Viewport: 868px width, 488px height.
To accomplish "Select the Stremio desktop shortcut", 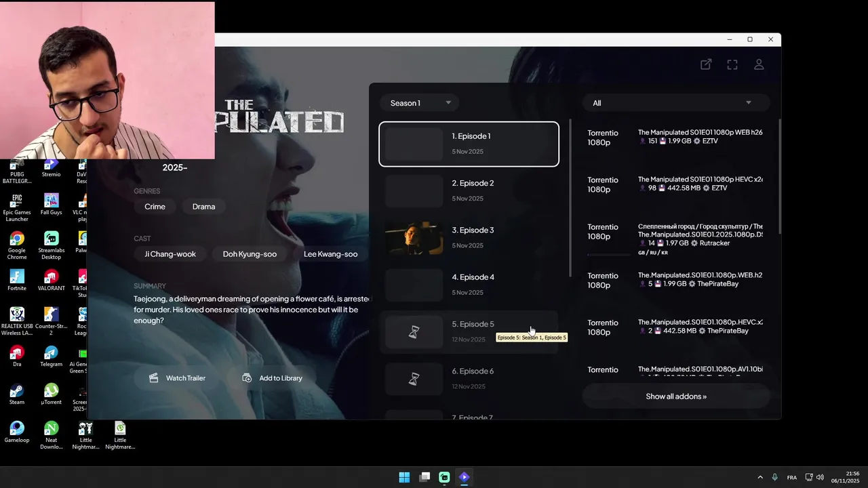I will point(51,169).
